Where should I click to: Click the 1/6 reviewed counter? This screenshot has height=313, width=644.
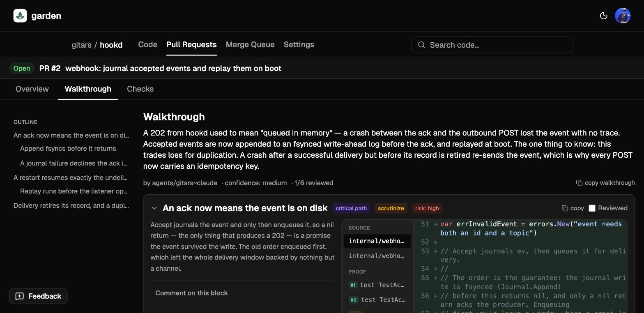[x=314, y=183]
